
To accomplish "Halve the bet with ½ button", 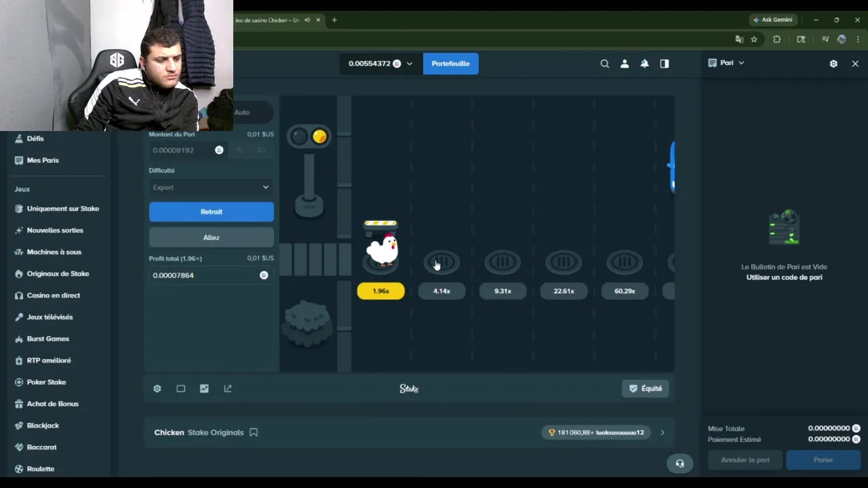I will [x=240, y=150].
